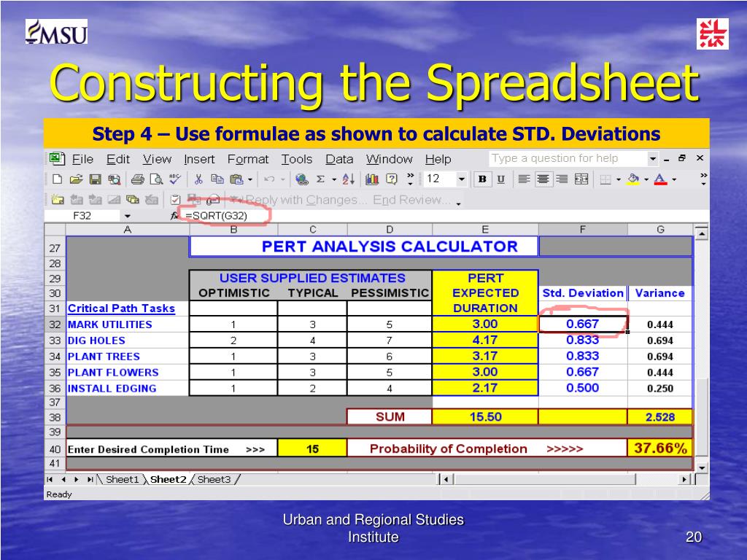Sort ascending with the A-Z icon

point(349,179)
